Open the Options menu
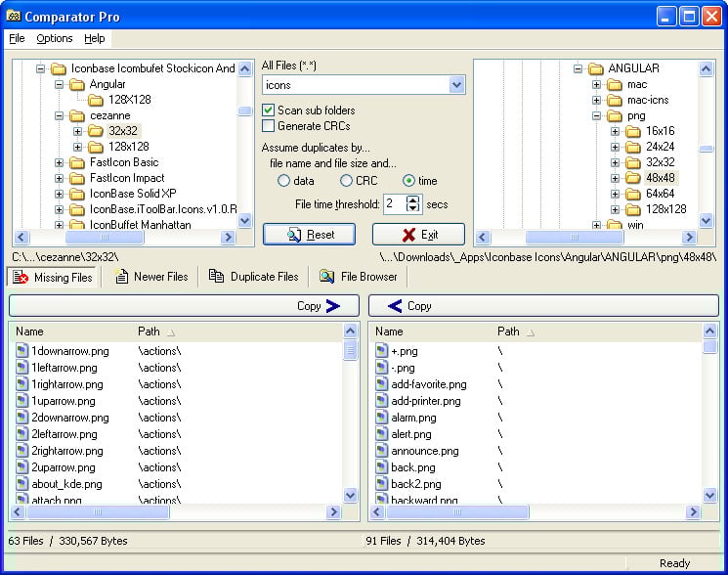 55,38
